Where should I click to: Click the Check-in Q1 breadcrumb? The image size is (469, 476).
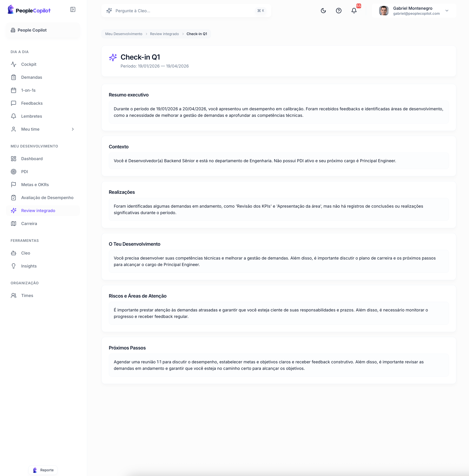pos(197,34)
